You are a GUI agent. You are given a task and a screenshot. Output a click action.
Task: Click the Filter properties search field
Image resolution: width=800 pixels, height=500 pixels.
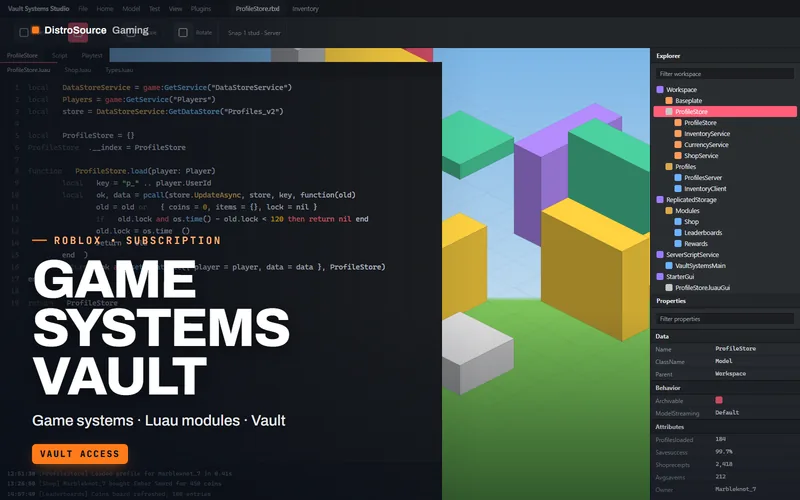click(x=724, y=319)
